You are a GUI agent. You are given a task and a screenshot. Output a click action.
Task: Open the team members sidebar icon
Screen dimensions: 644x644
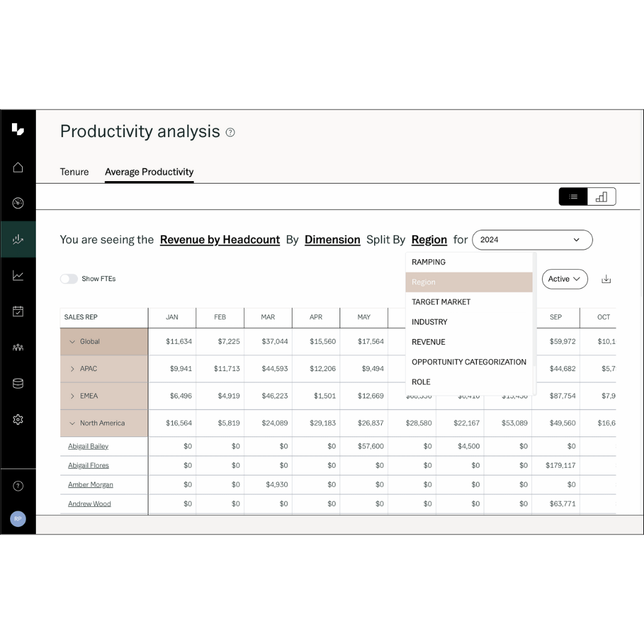18,347
